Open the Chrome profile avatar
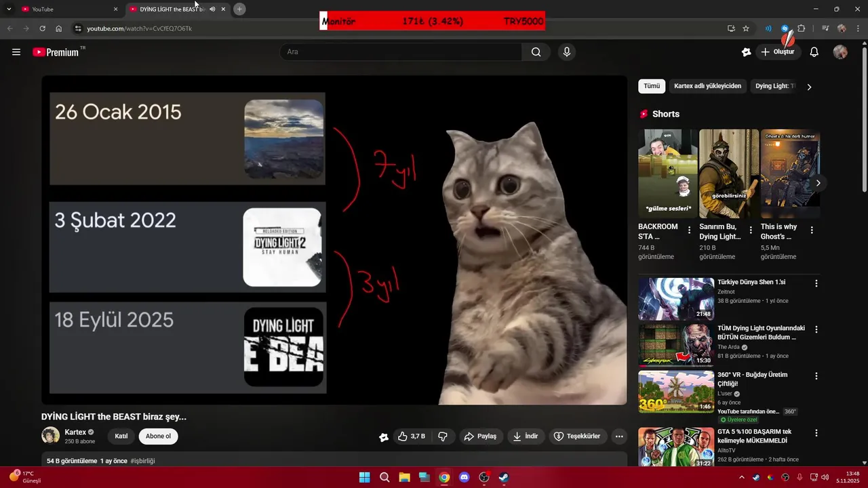 click(842, 28)
